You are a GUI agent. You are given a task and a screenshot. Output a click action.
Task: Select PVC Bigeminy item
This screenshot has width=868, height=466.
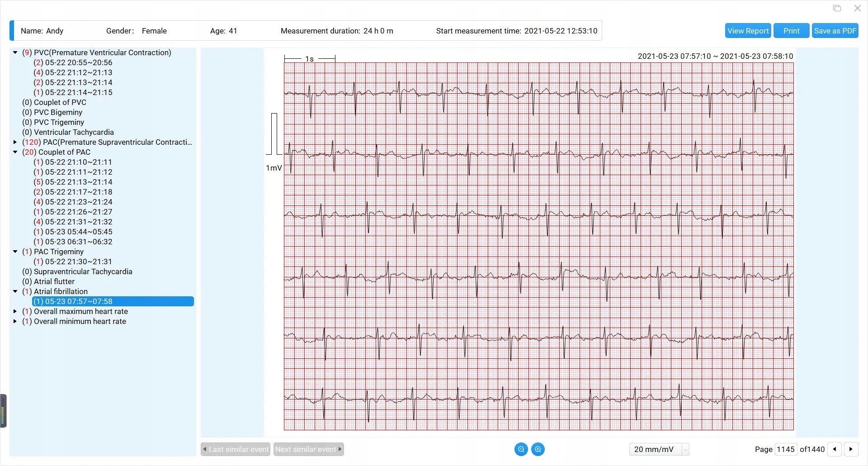pyautogui.click(x=52, y=112)
